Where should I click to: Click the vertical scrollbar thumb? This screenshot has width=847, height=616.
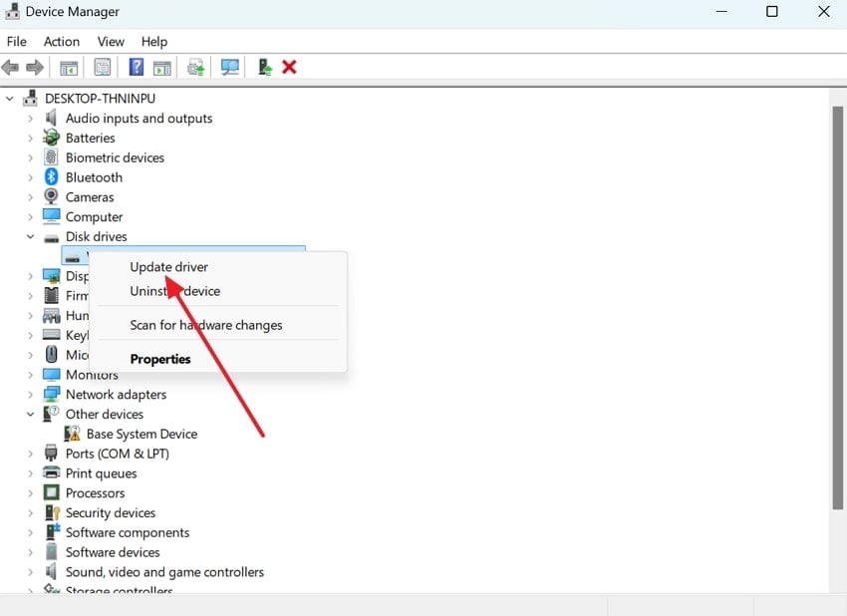pos(838,307)
